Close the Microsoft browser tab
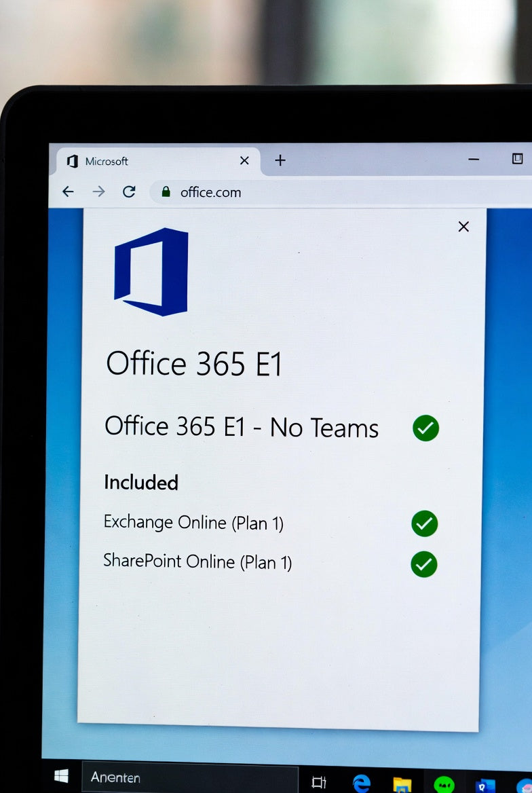This screenshot has width=532, height=793. [x=244, y=160]
